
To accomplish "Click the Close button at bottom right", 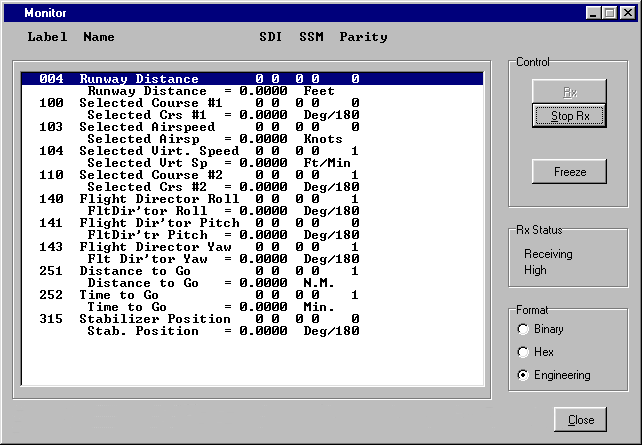I will 580,420.
